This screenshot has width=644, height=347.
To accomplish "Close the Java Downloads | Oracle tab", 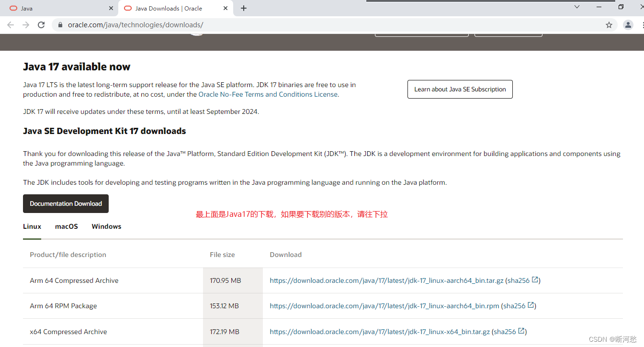I will click(x=226, y=8).
